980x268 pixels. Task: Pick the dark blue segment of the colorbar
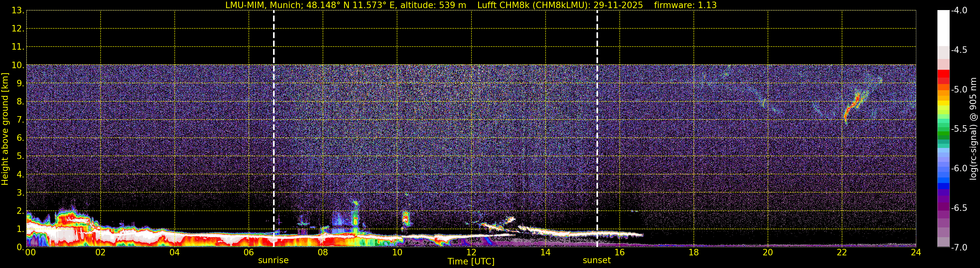(x=944, y=186)
